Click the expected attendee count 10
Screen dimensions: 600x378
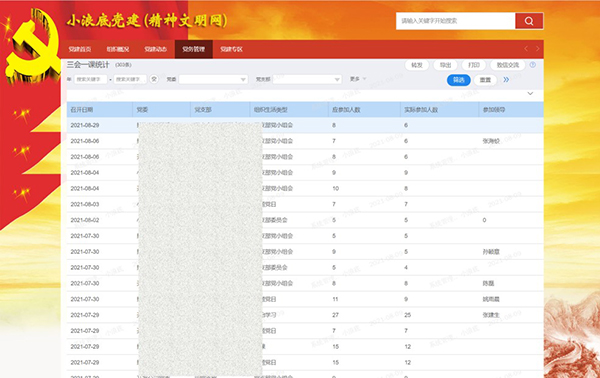[x=336, y=189]
